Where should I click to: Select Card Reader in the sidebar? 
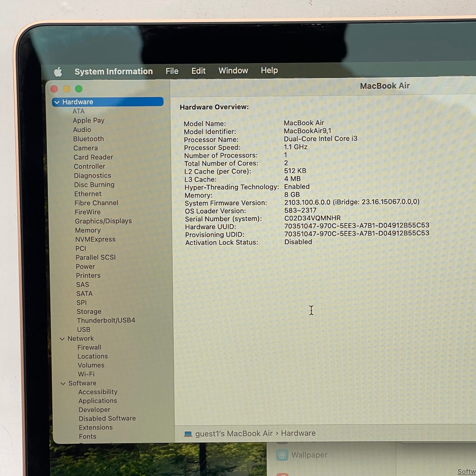(93, 157)
